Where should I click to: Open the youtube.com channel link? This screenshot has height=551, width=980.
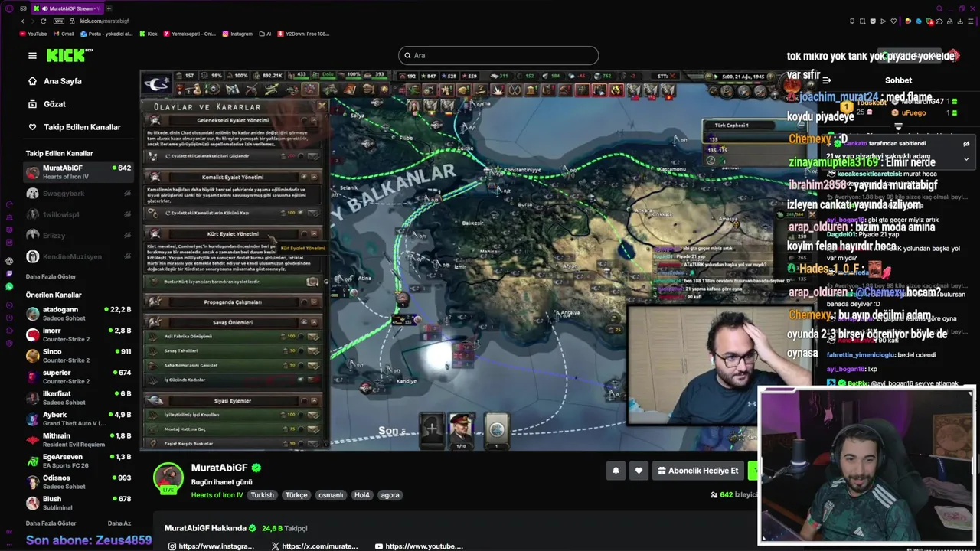click(x=419, y=546)
